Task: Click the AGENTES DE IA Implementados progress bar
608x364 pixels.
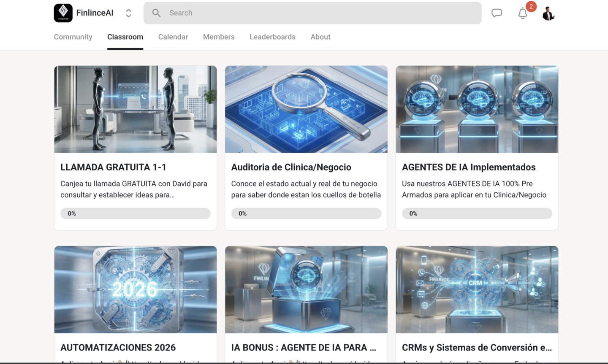Action: 477,213
